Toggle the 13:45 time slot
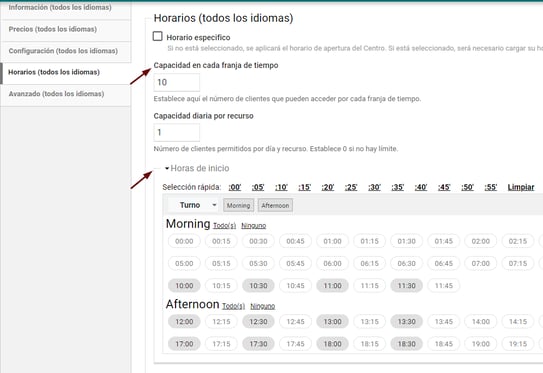 (444, 322)
